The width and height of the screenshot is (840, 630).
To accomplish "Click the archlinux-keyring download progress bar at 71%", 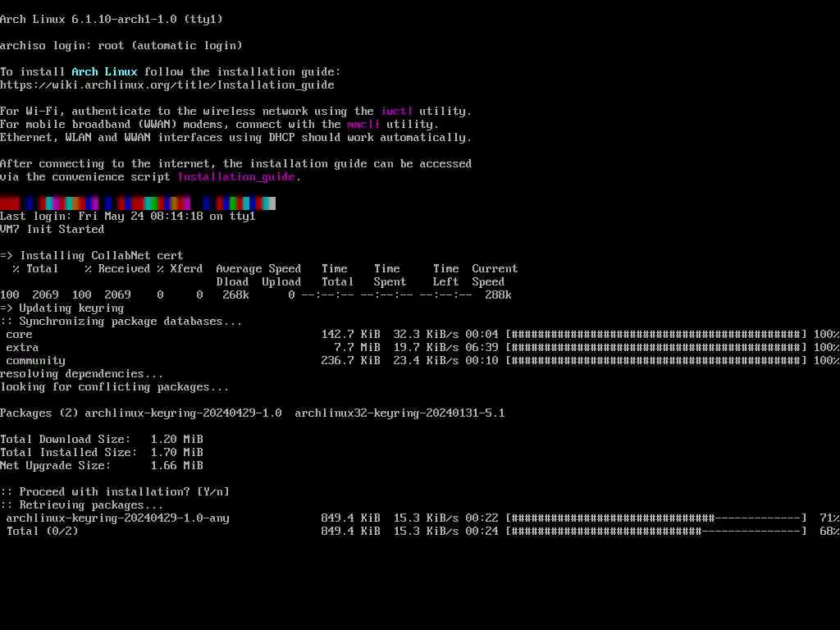I will pyautogui.click(x=656, y=518).
